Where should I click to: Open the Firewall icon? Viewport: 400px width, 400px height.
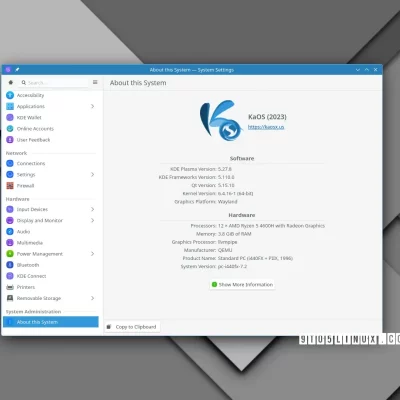click(x=10, y=186)
